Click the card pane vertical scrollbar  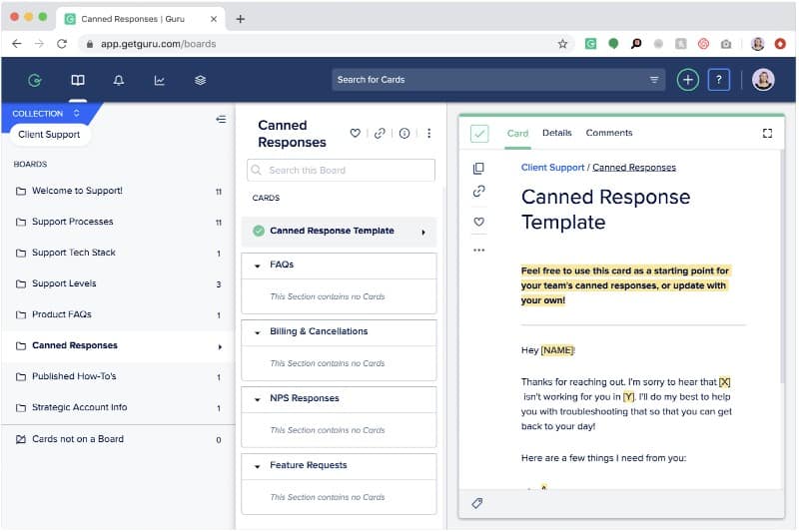[x=782, y=267]
